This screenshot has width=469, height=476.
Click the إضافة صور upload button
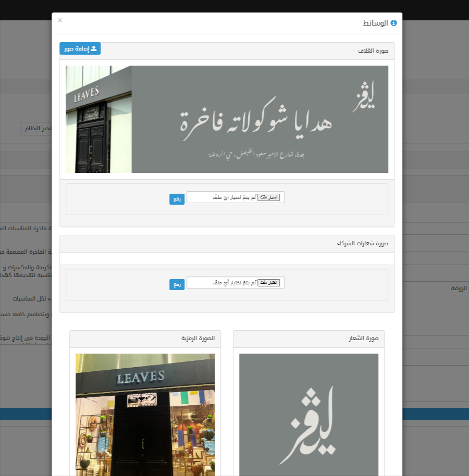pos(80,48)
